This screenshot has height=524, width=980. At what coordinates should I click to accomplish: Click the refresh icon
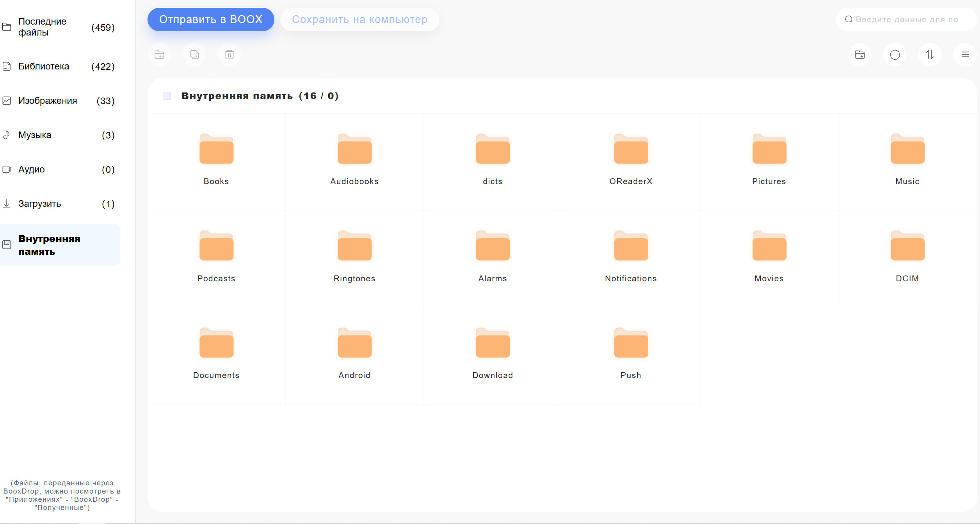(x=895, y=55)
